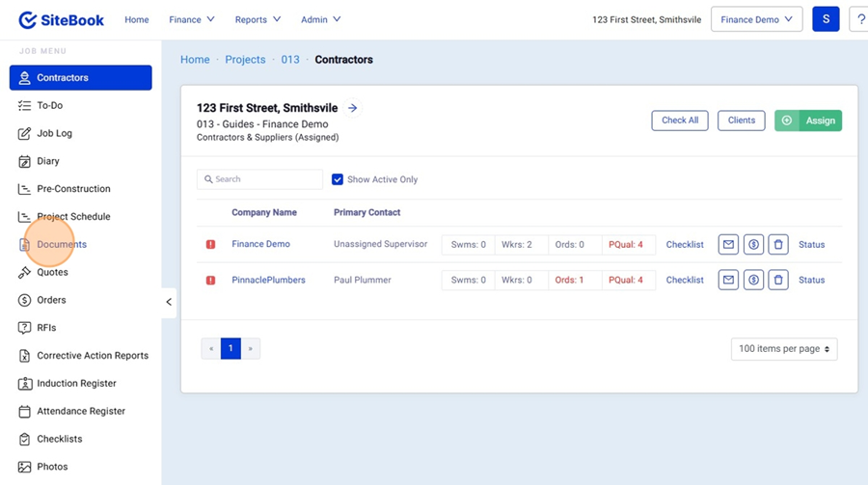This screenshot has height=485, width=868.
Task: Click the red alert icon beside PinnaclePlumbers
Action: 210,281
